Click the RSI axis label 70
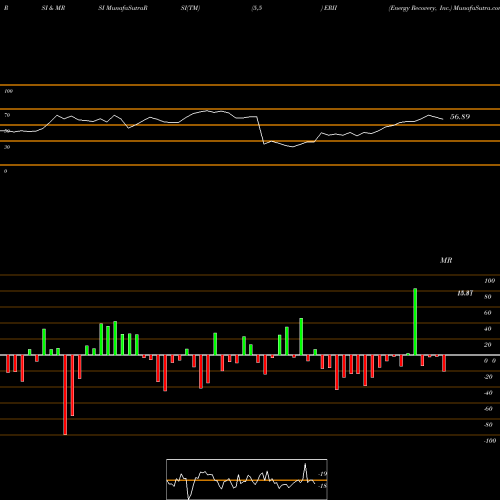 click(x=7, y=115)
